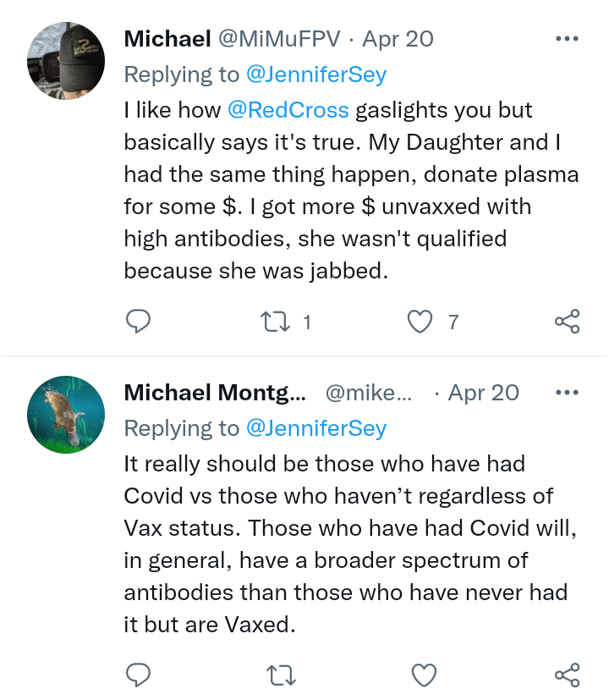Open @JenniferSey link in Michael's tweet

point(315,74)
